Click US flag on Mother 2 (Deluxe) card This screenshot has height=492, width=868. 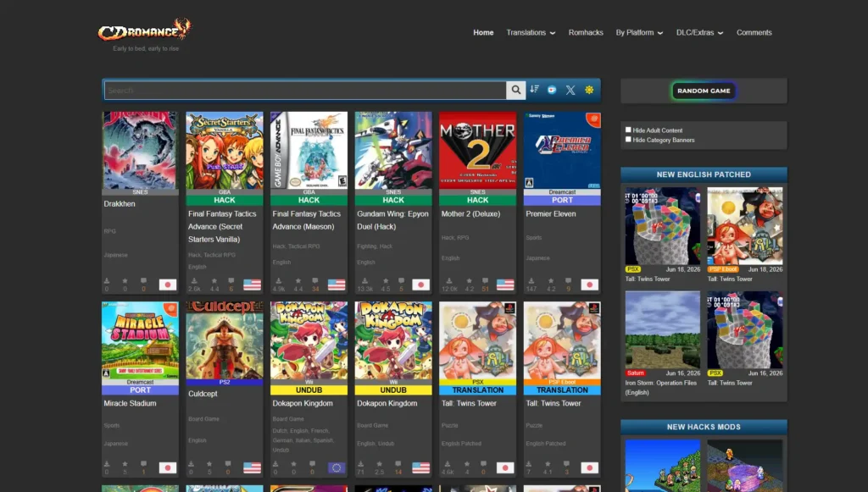tap(505, 285)
